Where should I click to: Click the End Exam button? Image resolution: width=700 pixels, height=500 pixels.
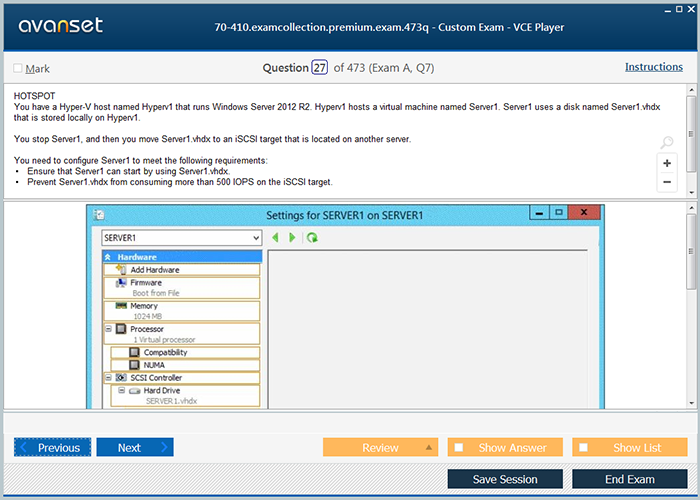(629, 479)
